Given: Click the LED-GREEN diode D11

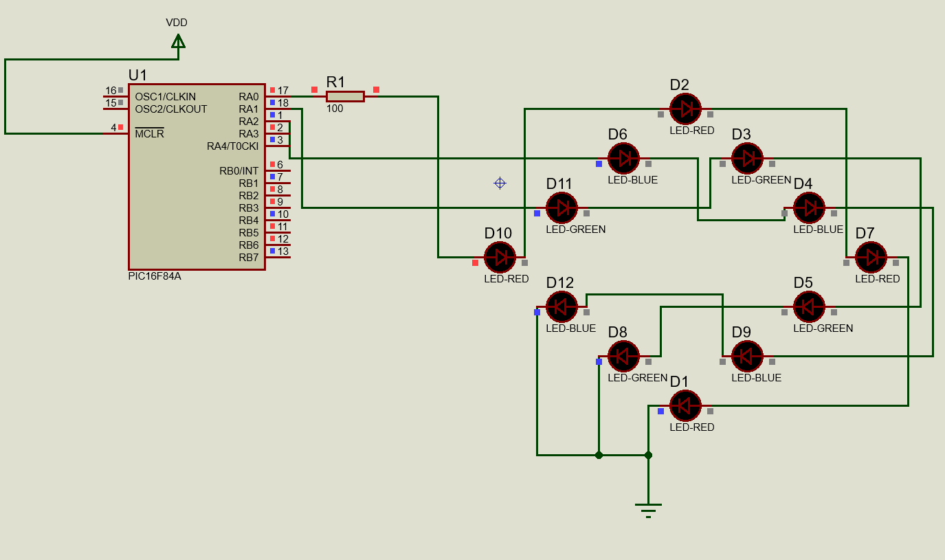Looking at the screenshot, I should 563,208.
